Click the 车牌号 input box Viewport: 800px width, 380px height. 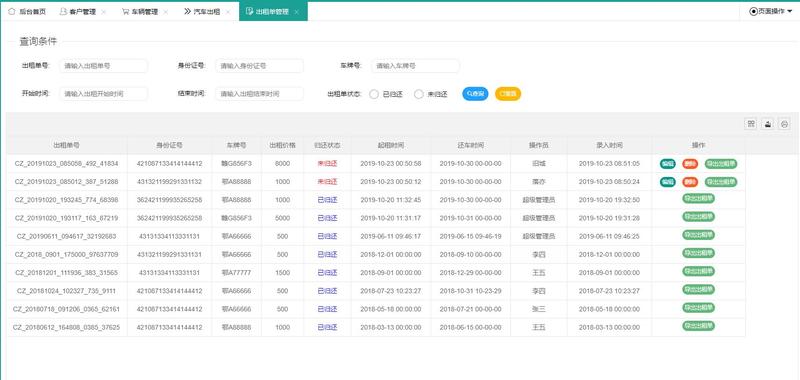pos(415,66)
